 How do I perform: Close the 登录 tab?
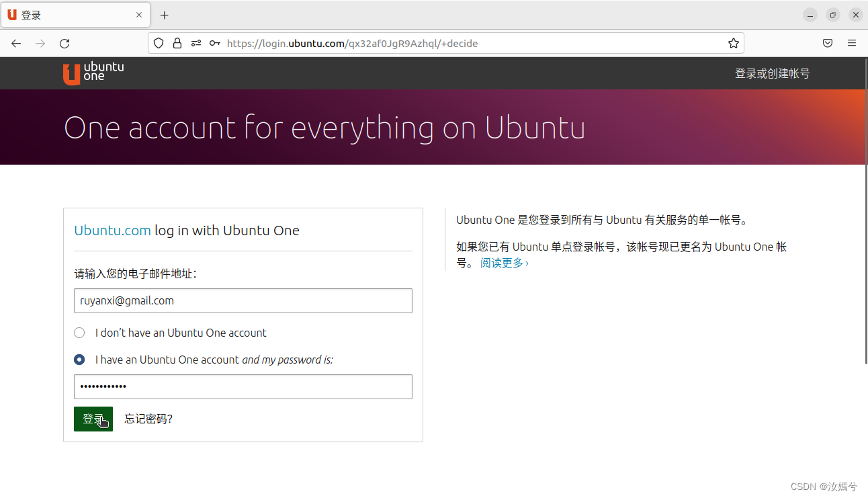click(x=139, y=15)
